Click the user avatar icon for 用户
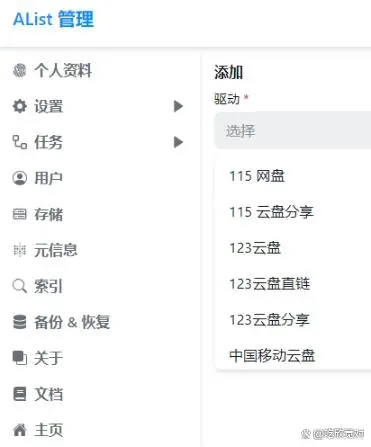Screen dimensions: 371x447 [x=19, y=178]
